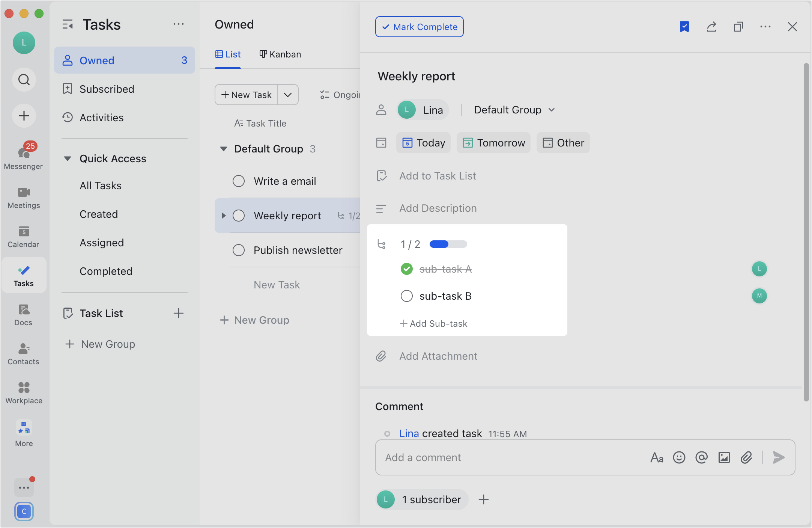Set due date to Tomorrow
Screen dimensions: 812x528
pyautogui.click(x=493, y=143)
